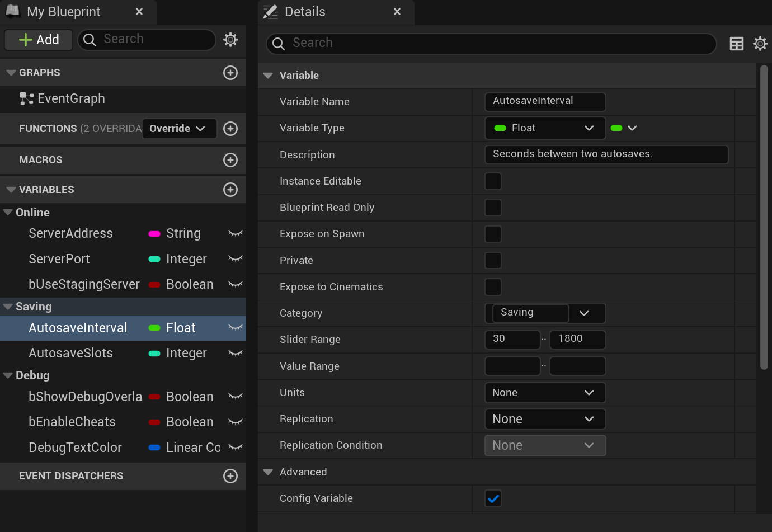Collapse the GRAPHS section

click(x=11, y=73)
